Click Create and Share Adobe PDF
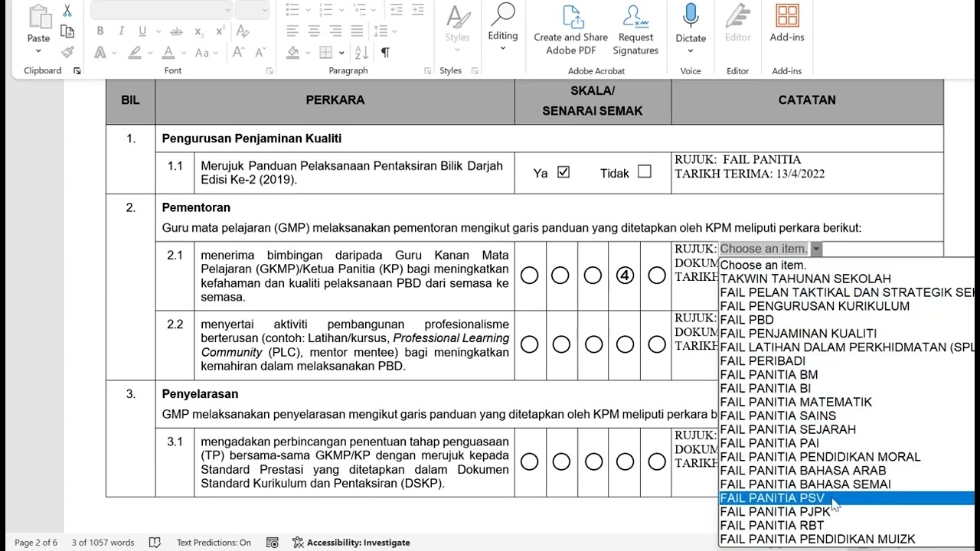This screenshot has width=980, height=551. click(x=570, y=31)
